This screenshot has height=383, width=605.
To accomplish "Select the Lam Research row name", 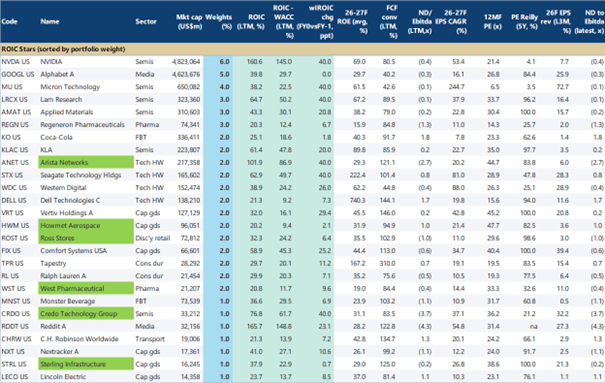I will pos(61,100).
